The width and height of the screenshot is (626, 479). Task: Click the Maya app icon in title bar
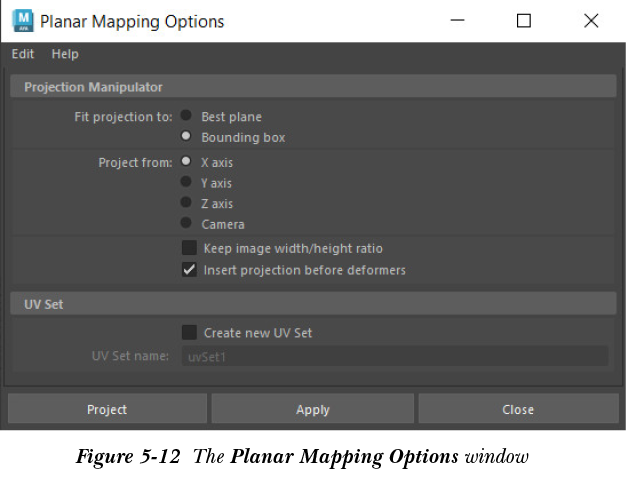[22, 20]
